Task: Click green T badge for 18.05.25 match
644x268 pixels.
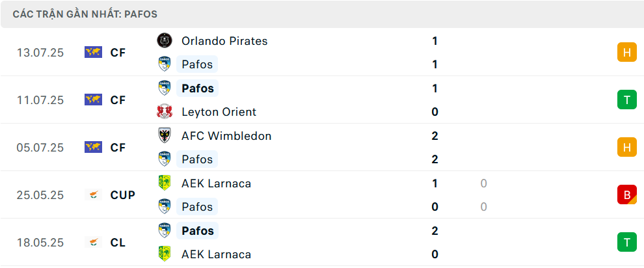Action: (x=626, y=242)
